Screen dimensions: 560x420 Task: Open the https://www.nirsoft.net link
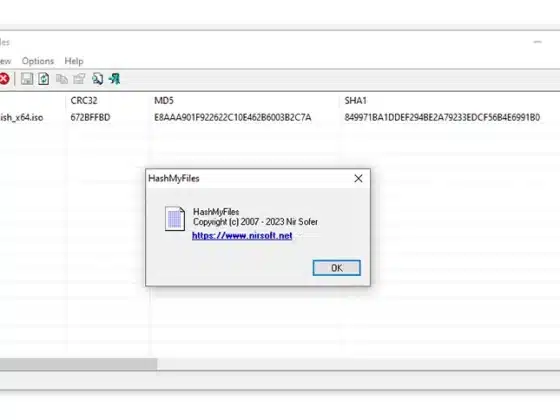pyautogui.click(x=242, y=236)
